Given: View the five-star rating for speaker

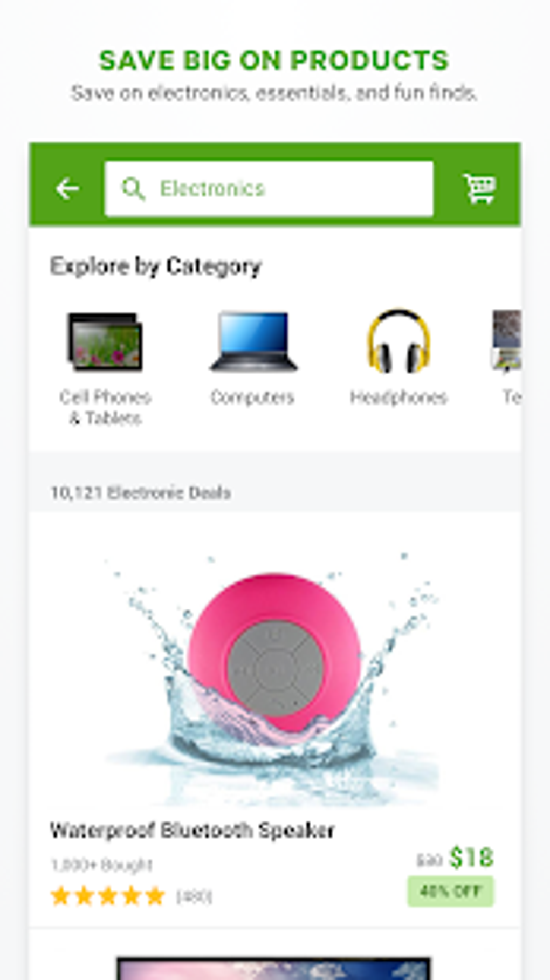Looking at the screenshot, I should (x=108, y=896).
